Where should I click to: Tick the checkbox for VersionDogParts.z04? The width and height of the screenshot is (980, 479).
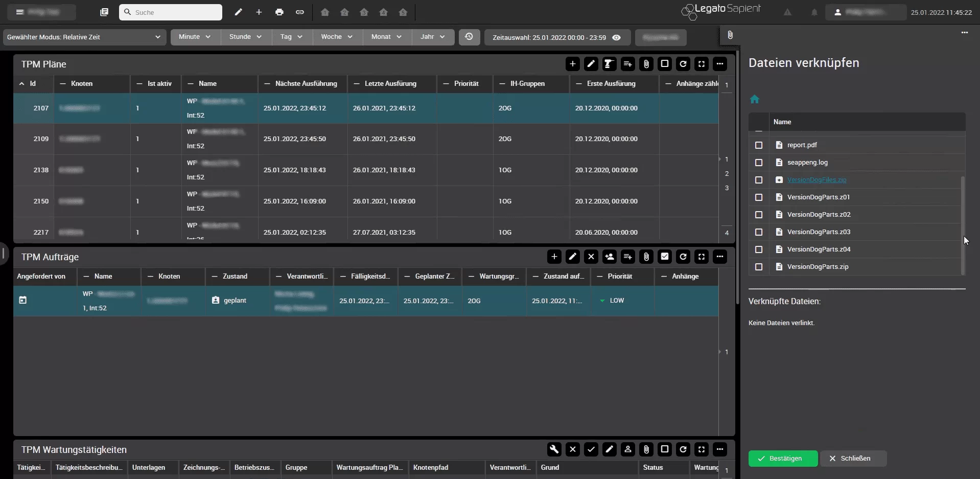758,249
